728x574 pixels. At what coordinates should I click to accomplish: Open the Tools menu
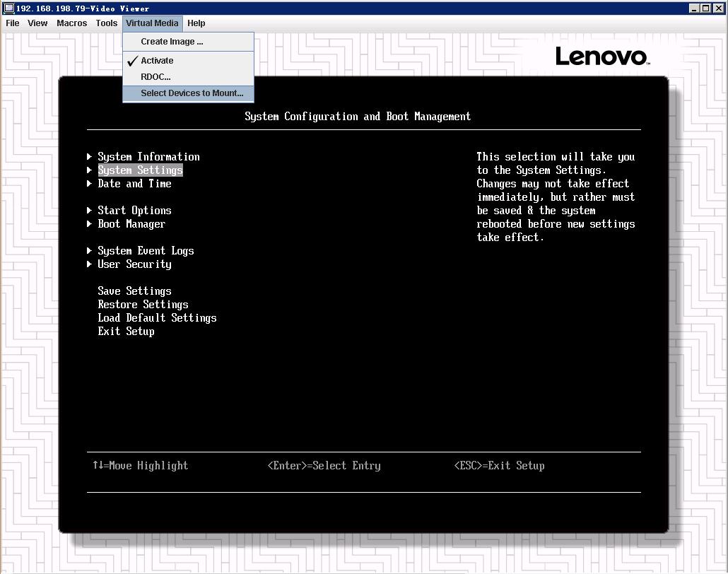point(107,23)
